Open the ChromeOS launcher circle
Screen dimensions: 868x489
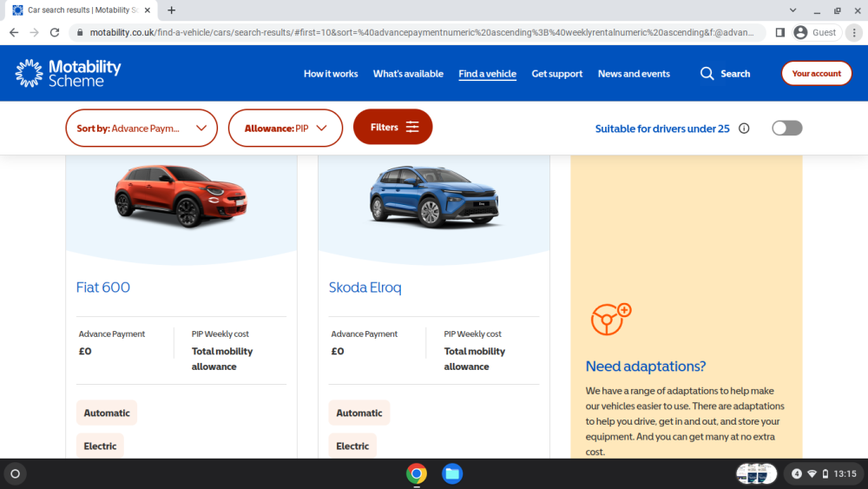point(15,474)
